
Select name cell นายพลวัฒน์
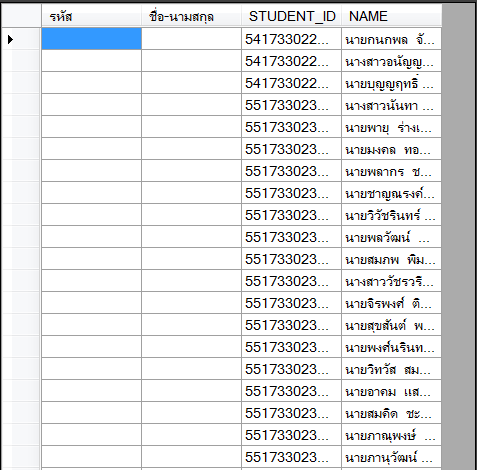tap(391, 237)
